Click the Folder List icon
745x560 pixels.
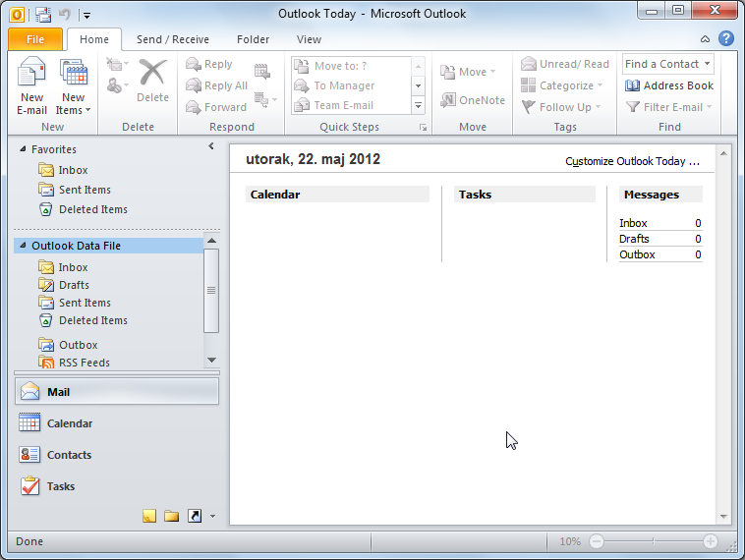point(172,516)
